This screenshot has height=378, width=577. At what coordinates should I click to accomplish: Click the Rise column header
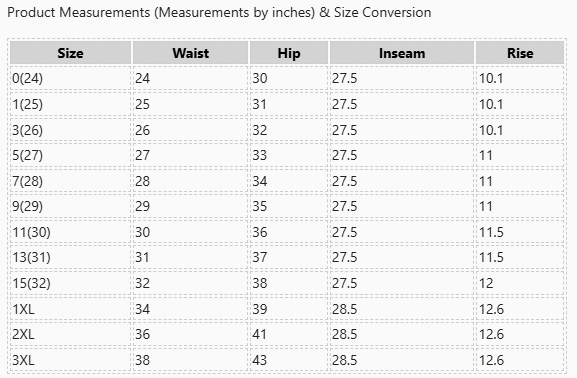[x=520, y=53]
